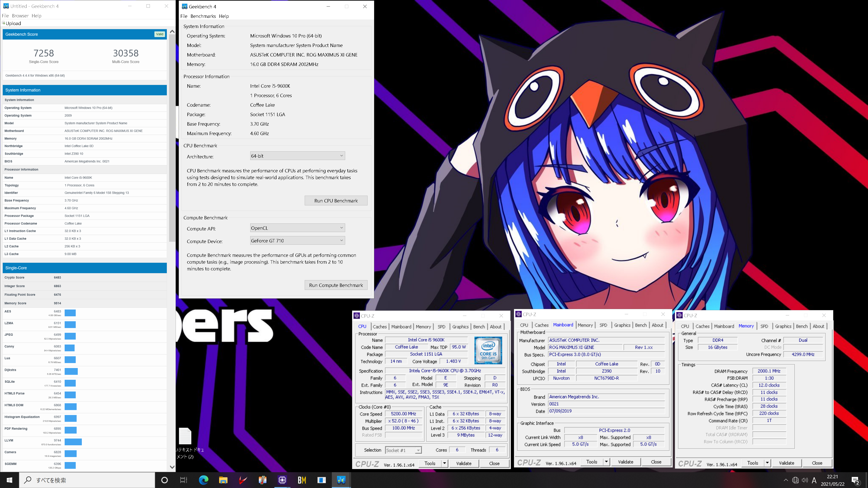Open the notification center icon
Screen dimensions: 868x488
pyautogui.click(x=855, y=480)
